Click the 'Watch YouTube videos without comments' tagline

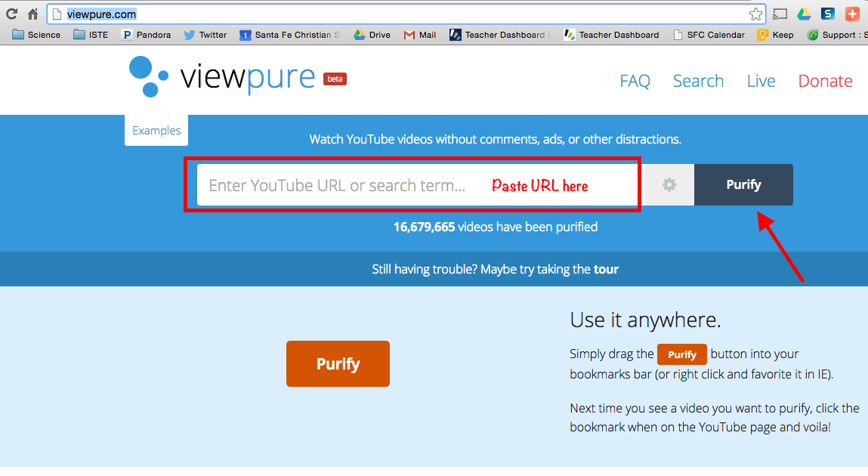coord(496,140)
